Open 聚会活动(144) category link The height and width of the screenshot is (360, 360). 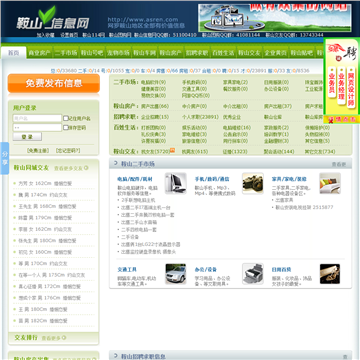pos(279,151)
